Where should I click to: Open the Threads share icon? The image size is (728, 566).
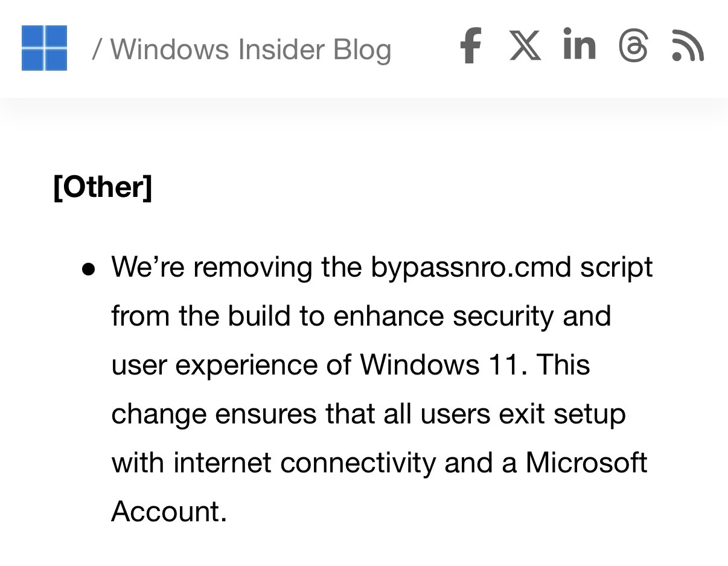[633, 47]
